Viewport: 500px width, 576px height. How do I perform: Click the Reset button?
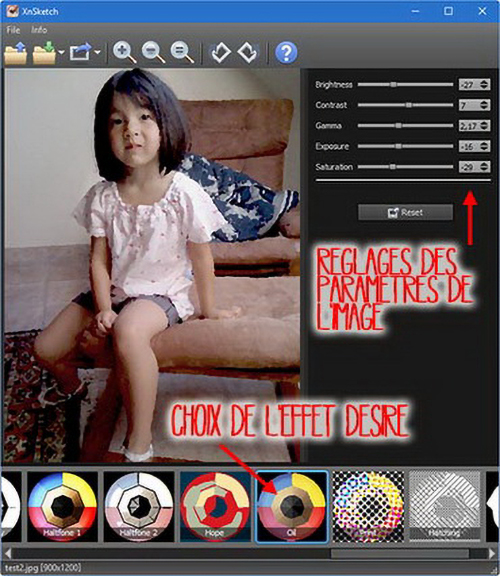pos(405,212)
